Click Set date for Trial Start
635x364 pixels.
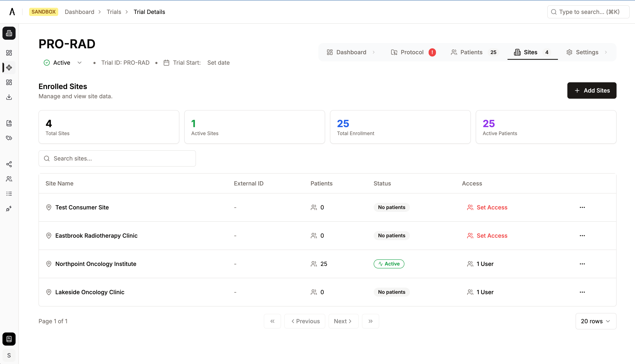218,62
